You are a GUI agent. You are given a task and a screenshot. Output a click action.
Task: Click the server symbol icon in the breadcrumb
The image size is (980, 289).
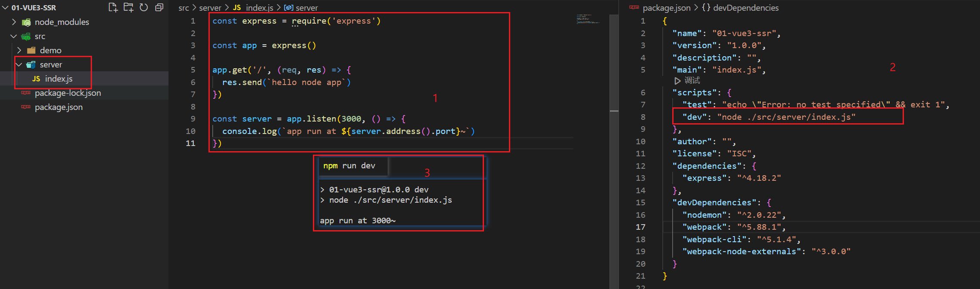tap(289, 8)
